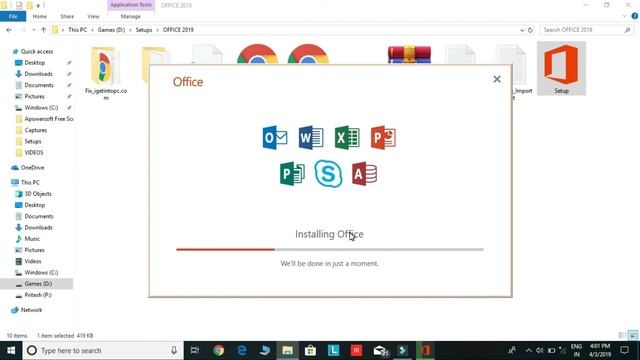Go back in File Explorer
The height and width of the screenshot is (360, 640).
pos(9,30)
